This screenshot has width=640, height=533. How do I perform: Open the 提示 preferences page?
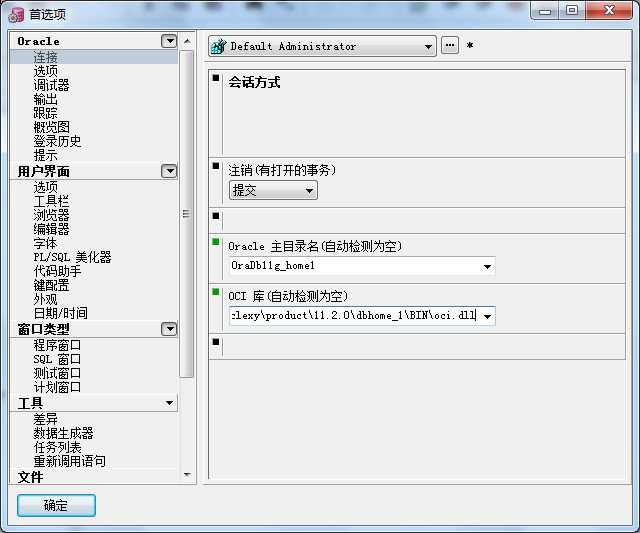click(x=45, y=155)
